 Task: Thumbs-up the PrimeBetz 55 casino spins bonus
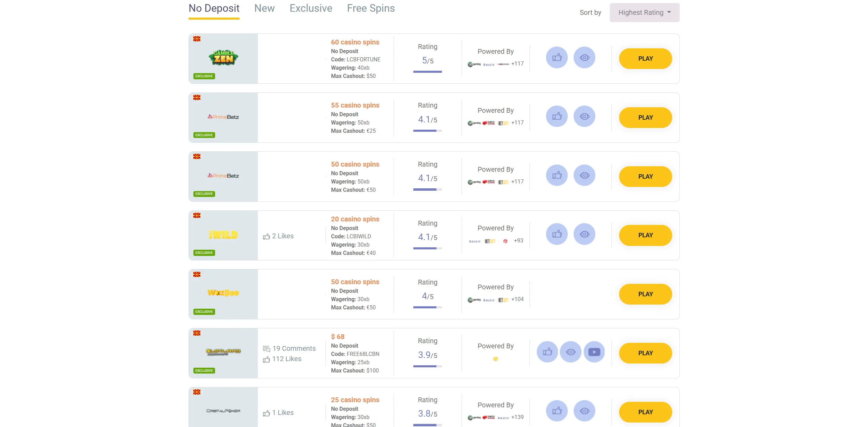[x=557, y=117]
